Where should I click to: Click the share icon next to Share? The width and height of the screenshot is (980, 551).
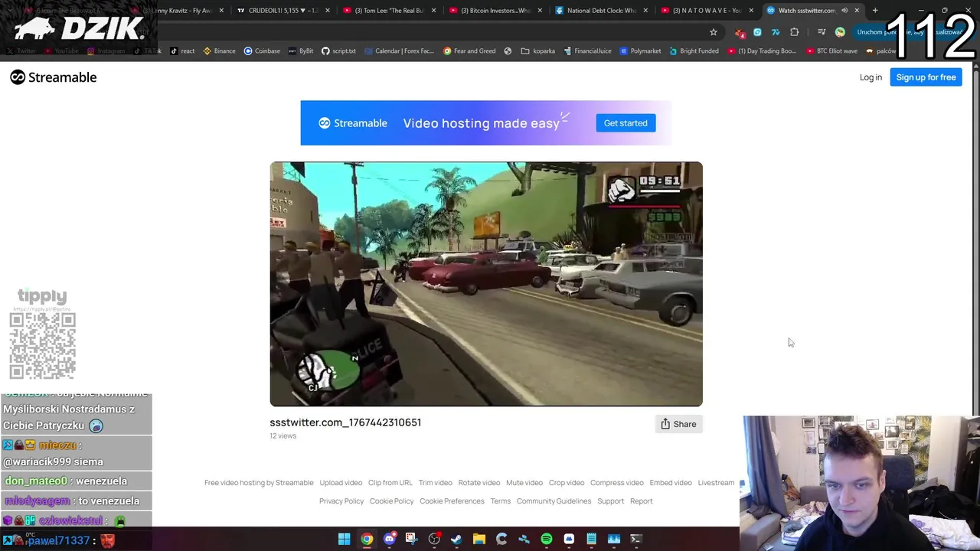(665, 424)
